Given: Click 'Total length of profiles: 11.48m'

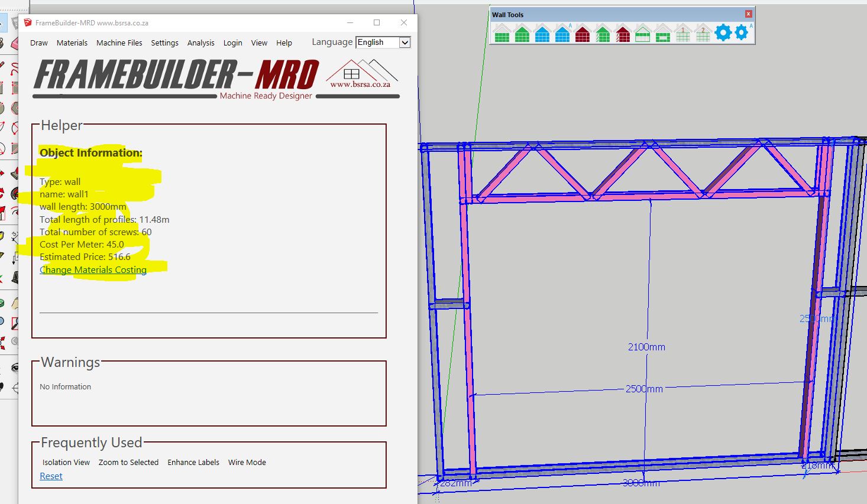Looking at the screenshot, I should [105, 220].
